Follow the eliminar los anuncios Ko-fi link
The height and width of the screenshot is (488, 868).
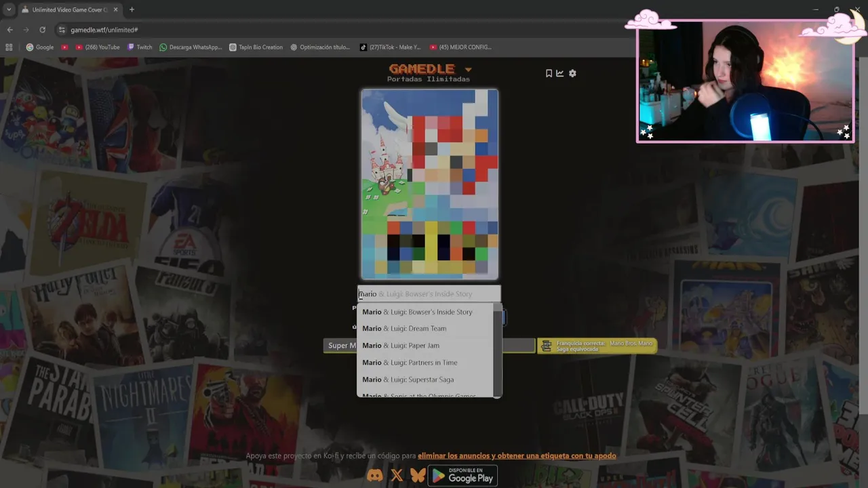(517, 456)
